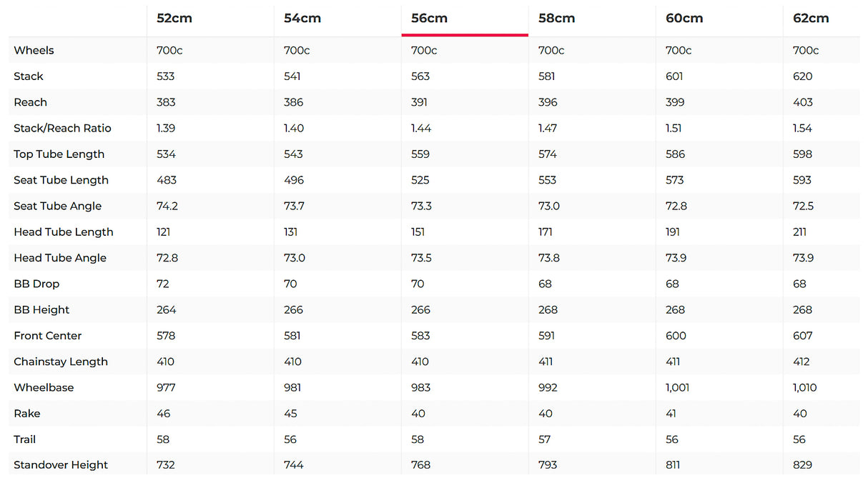Click the Head Tube Length label
This screenshot has width=868, height=488.
pyautogui.click(x=63, y=232)
